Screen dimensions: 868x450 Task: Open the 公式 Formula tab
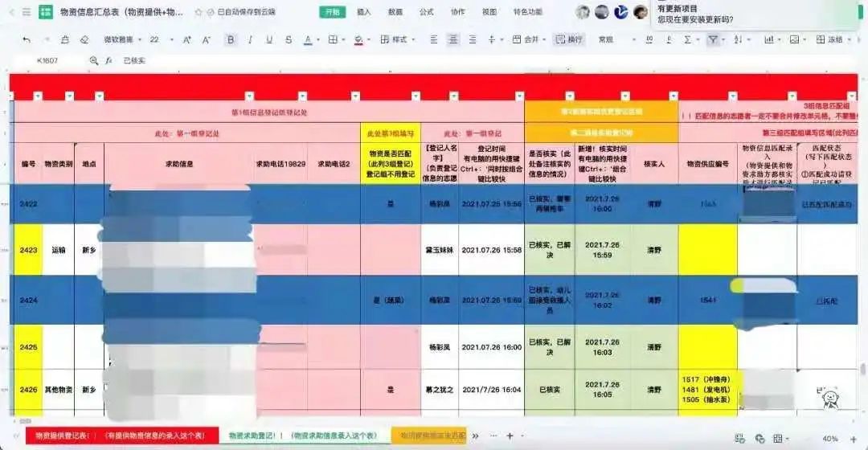(427, 11)
